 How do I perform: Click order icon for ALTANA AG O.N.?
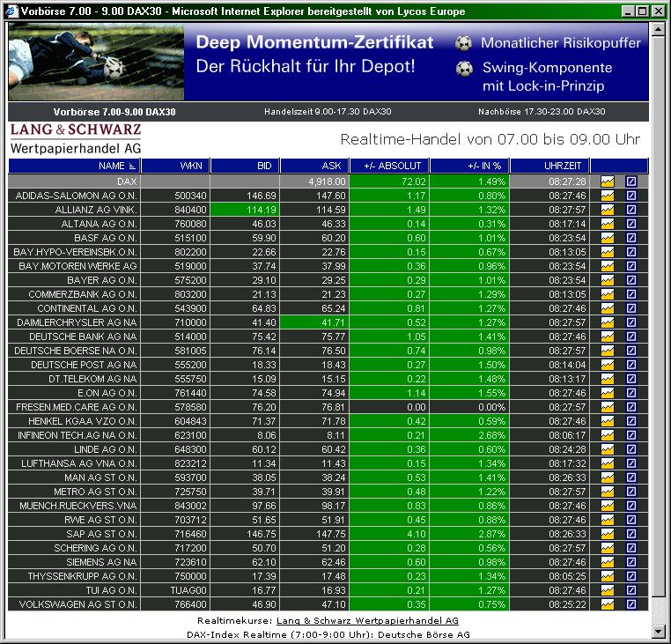[631, 224]
